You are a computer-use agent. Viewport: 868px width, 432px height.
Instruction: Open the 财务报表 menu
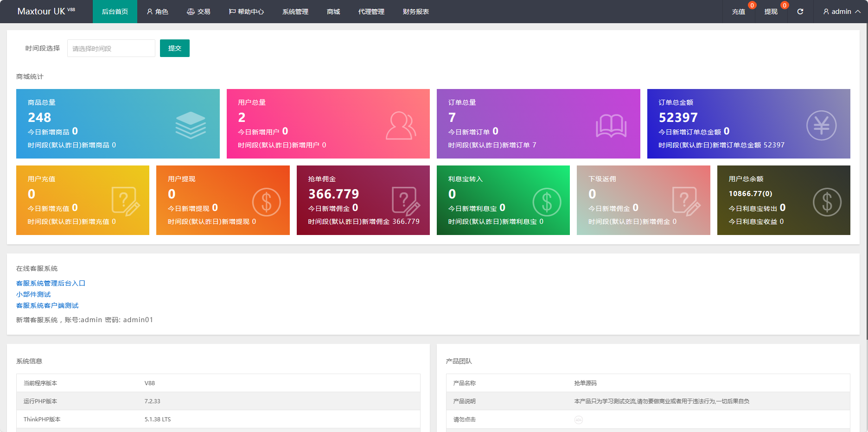[416, 12]
